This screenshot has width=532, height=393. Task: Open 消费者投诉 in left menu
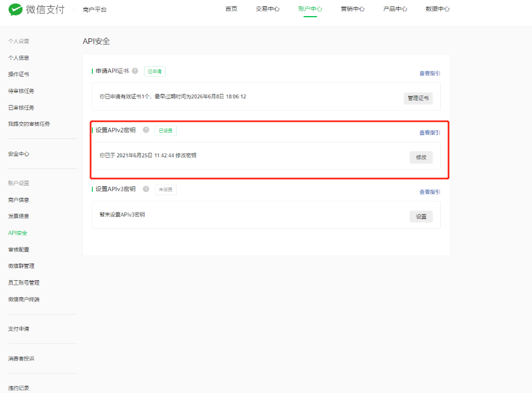click(21, 359)
